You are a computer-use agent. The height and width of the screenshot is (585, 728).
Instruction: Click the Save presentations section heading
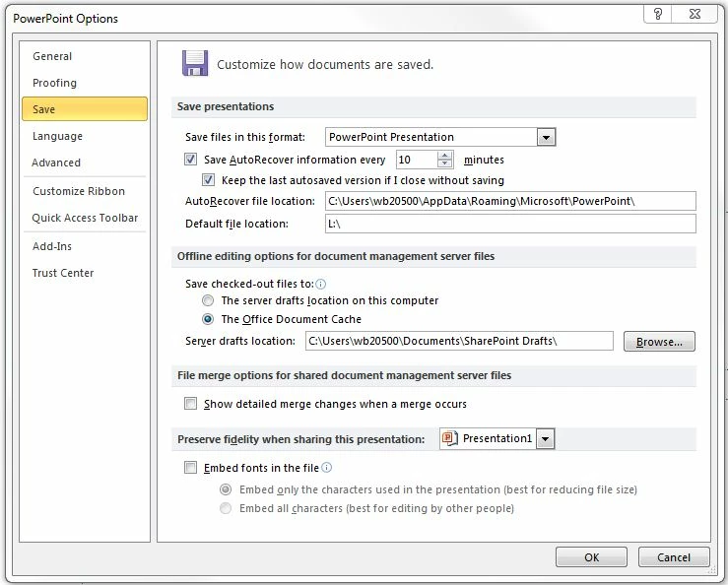[x=226, y=106]
